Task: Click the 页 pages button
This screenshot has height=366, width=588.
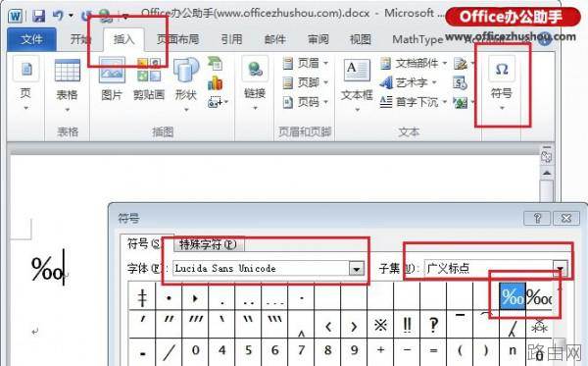Action: pyautogui.click(x=25, y=83)
